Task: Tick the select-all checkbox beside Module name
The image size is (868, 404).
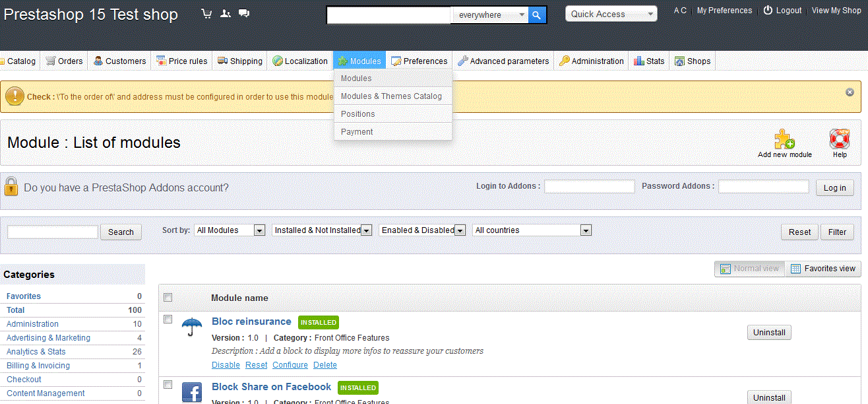Action: coord(168,297)
